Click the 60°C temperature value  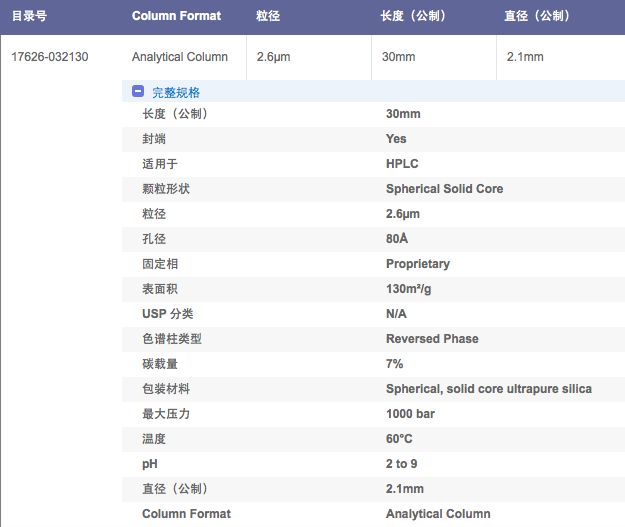(399, 439)
